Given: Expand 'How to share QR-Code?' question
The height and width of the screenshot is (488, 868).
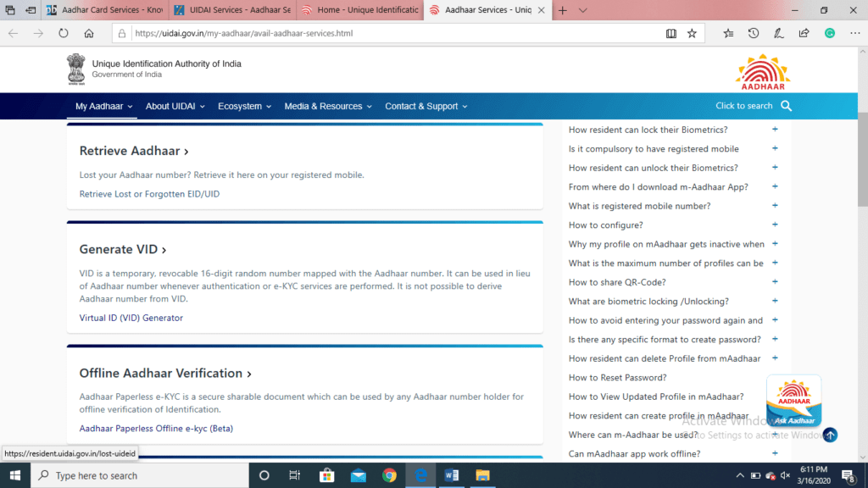Looking at the screenshot, I should [775, 282].
